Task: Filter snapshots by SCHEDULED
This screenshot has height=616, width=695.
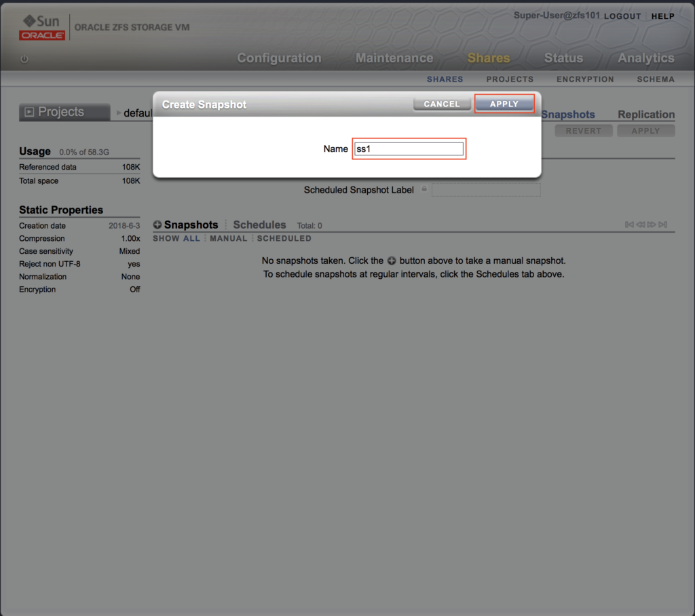Action: [x=284, y=238]
